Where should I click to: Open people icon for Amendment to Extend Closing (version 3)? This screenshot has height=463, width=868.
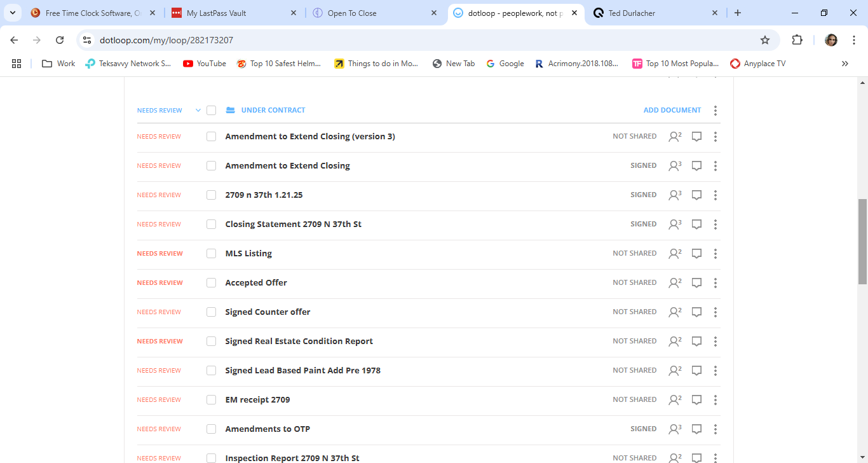[674, 136]
